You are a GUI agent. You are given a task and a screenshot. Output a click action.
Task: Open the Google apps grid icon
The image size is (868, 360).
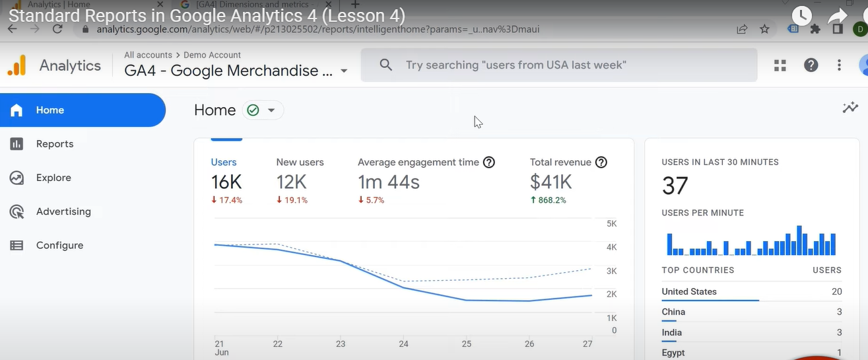780,65
